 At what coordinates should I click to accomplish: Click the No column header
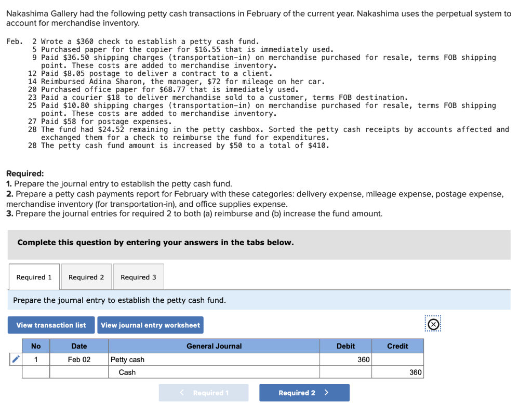point(36,346)
